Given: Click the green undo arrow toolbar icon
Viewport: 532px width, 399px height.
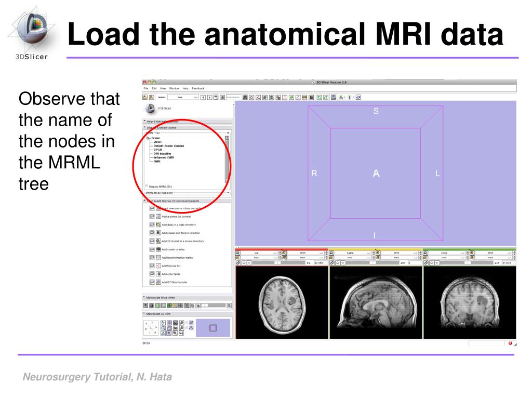Looking at the screenshot, I should pos(319,97).
